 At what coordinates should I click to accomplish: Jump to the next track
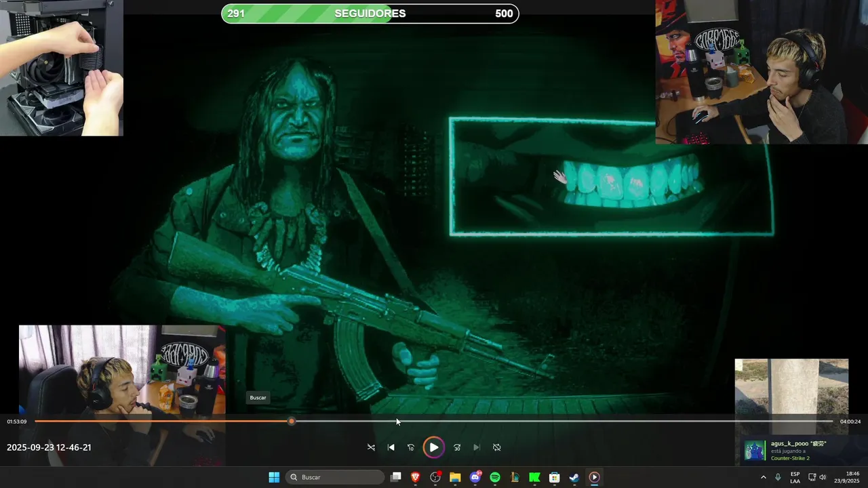click(x=477, y=447)
